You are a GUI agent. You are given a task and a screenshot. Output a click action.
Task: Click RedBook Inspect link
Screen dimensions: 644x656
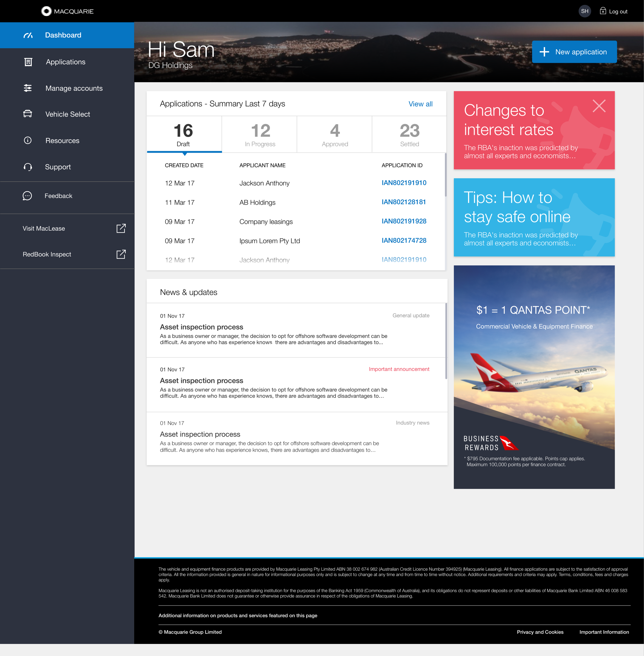(47, 254)
